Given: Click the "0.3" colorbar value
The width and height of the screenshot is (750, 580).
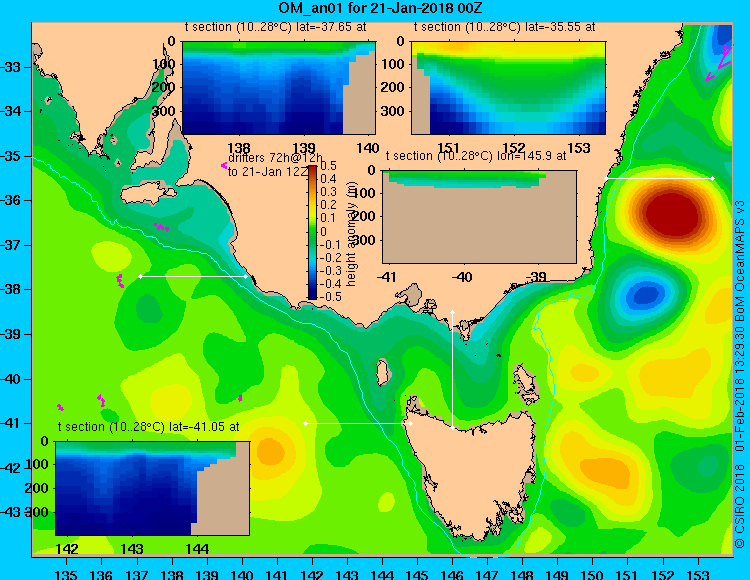Looking at the screenshot, I should pyautogui.click(x=328, y=192).
